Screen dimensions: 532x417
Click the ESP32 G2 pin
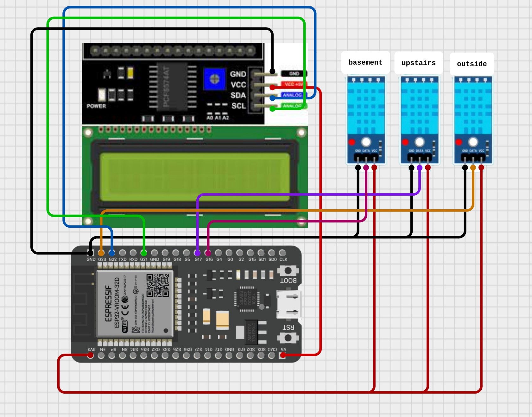click(x=240, y=253)
